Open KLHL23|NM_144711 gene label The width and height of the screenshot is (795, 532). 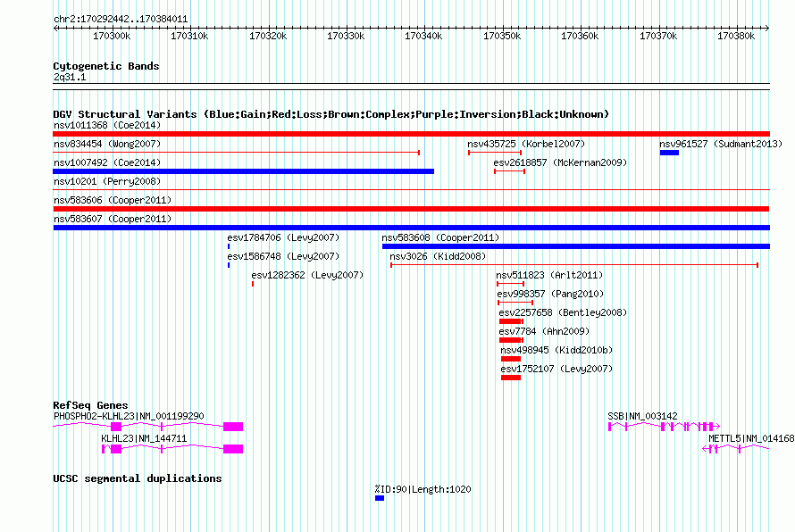pyautogui.click(x=144, y=438)
